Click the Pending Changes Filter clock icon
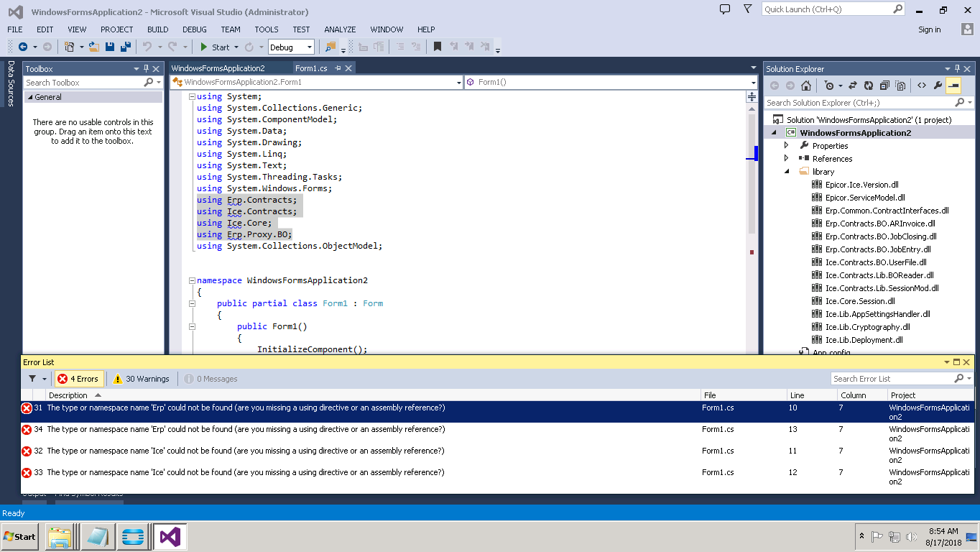Screen dimensions: 980x552 829,86
